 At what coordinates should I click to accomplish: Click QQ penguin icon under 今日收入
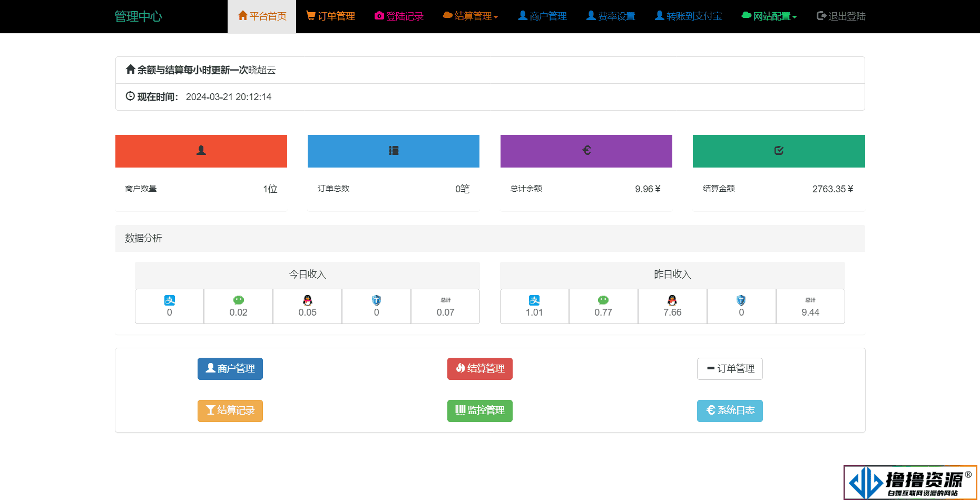[x=308, y=300]
